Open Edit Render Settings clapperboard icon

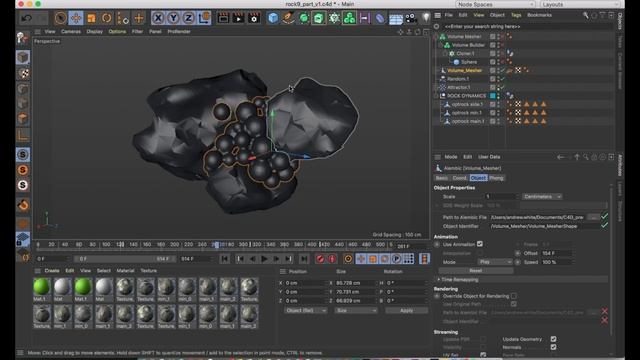click(254, 18)
